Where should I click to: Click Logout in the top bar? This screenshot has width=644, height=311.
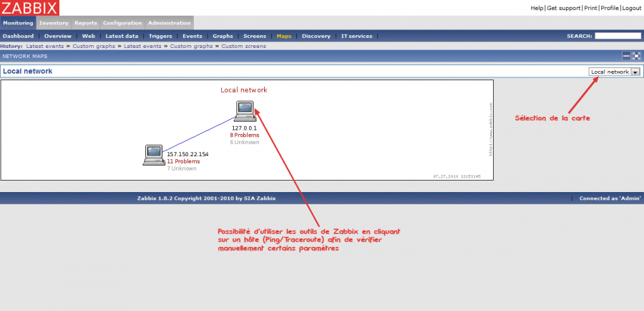coord(632,8)
